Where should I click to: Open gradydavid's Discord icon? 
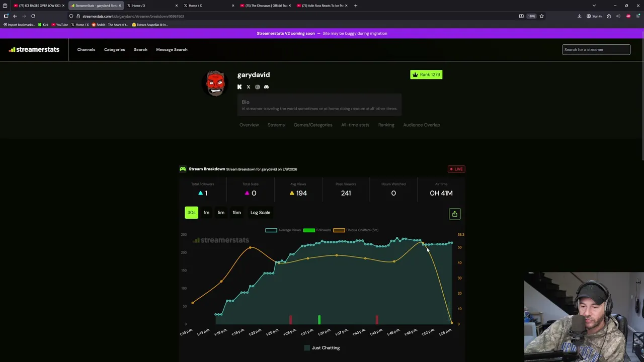(266, 87)
